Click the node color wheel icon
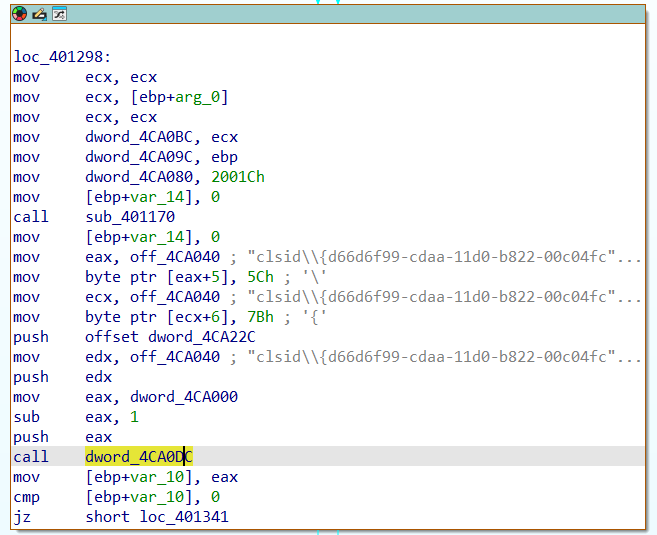The height and width of the screenshot is (535, 657). 20,14
